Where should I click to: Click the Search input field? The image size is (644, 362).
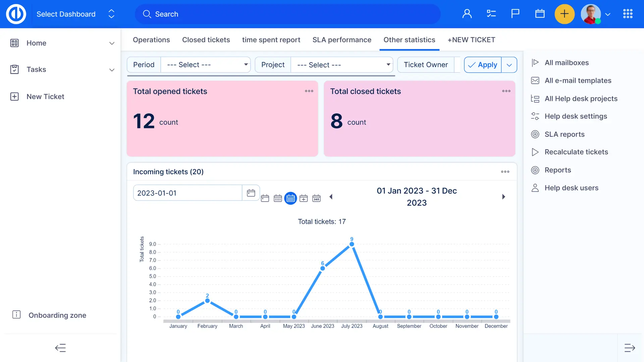pos(288,14)
